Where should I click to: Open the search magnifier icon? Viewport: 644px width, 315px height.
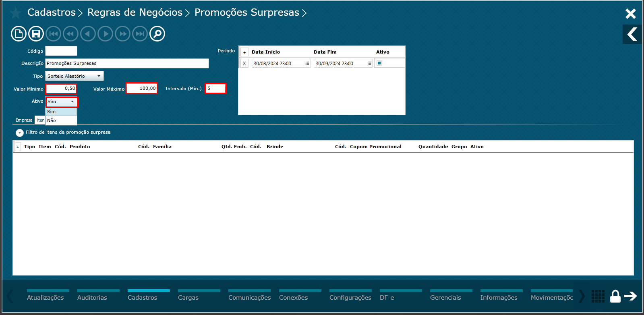point(157,34)
